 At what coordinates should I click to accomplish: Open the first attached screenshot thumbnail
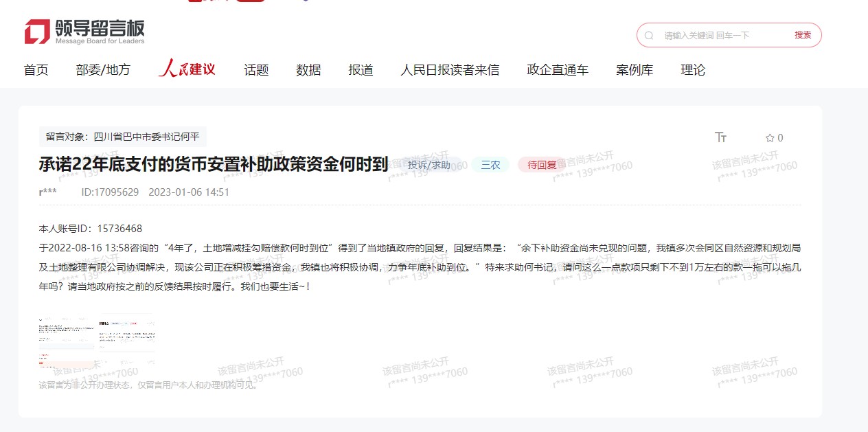coord(67,342)
